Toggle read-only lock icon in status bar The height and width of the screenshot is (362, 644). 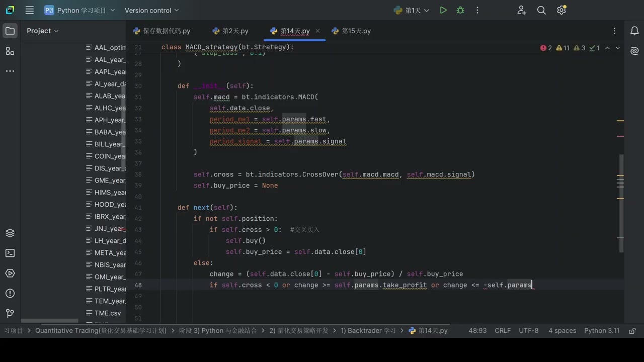(632, 330)
